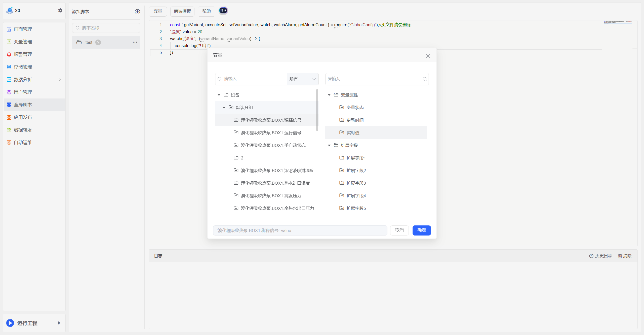
Task: Open the more options ellipsis for test script
Action: pyautogui.click(x=135, y=42)
